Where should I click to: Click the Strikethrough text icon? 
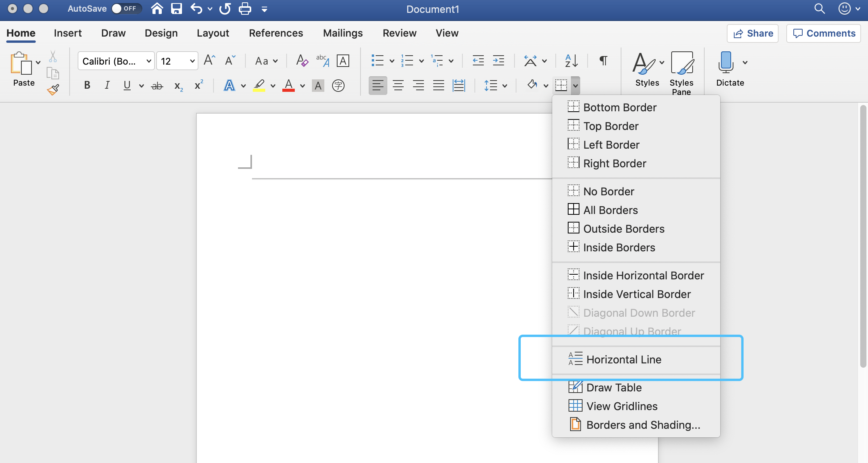click(157, 86)
